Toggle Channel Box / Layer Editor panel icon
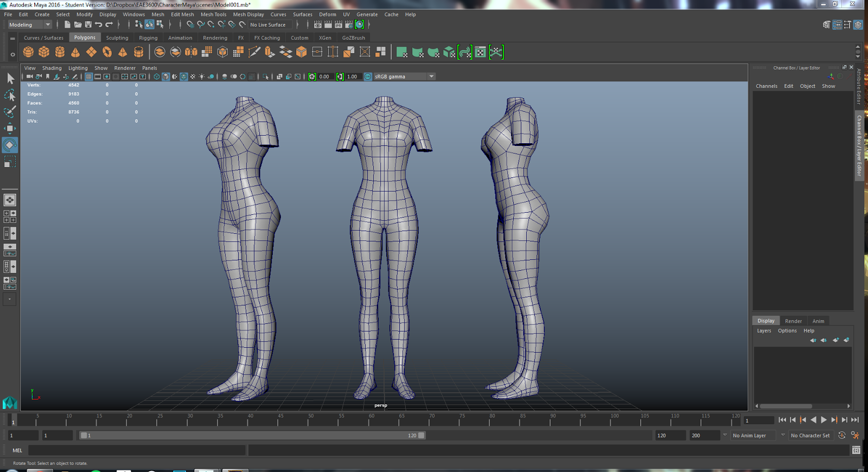Image resolution: width=868 pixels, height=472 pixels. 858,24
